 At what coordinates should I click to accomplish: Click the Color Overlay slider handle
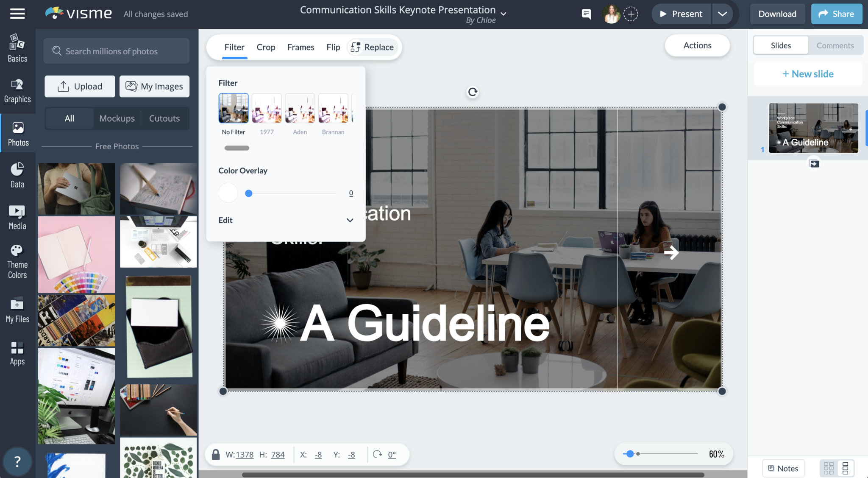click(248, 193)
